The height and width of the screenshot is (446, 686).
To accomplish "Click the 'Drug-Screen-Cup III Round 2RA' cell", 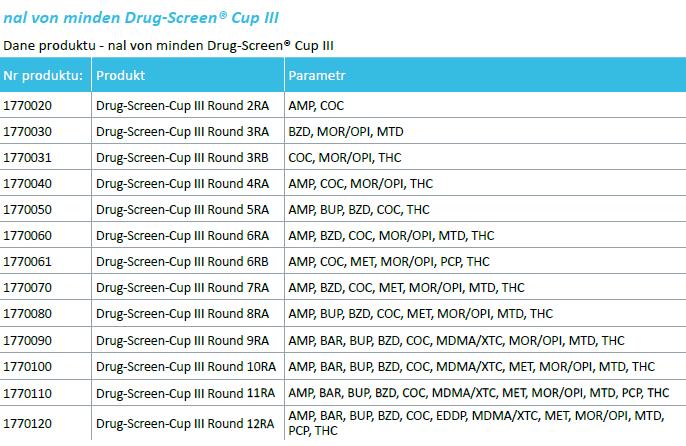I will tap(182, 105).
